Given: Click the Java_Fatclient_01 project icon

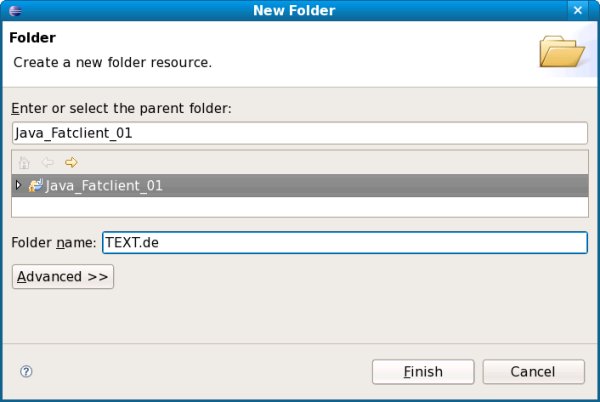Looking at the screenshot, I should tap(36, 185).
